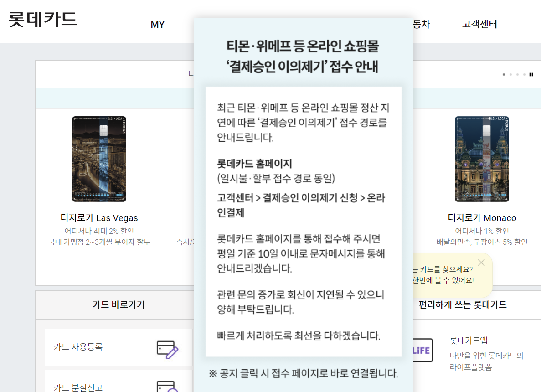Click the payment dispute notice popup

tap(303, 205)
